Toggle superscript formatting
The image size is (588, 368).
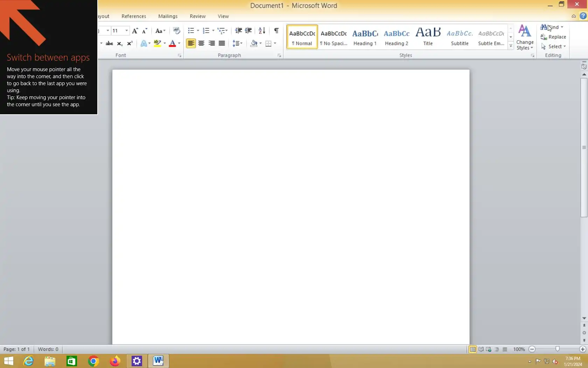[130, 43]
